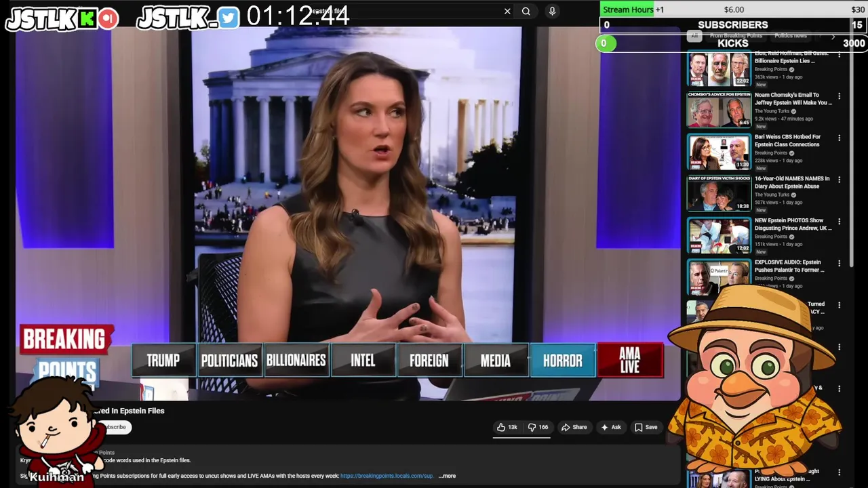
Task: Click Bari Weiss CBS Hotbed video title
Action: tap(787, 140)
